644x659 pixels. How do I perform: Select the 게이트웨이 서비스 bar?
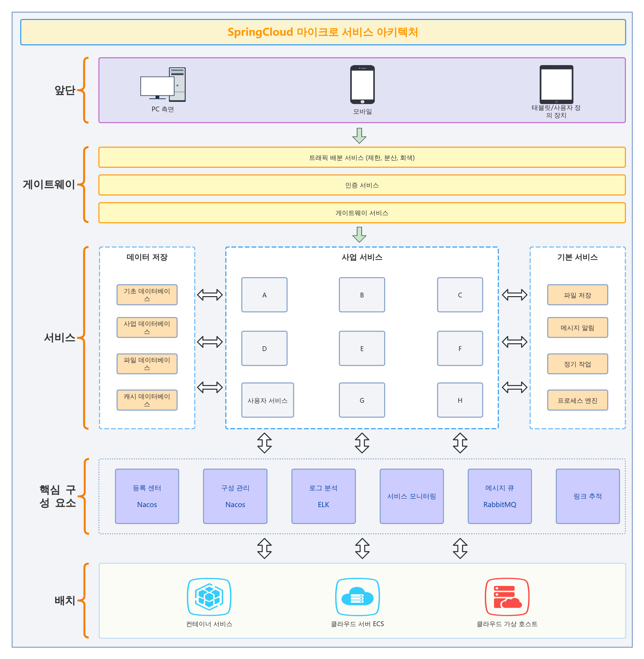[362, 213]
